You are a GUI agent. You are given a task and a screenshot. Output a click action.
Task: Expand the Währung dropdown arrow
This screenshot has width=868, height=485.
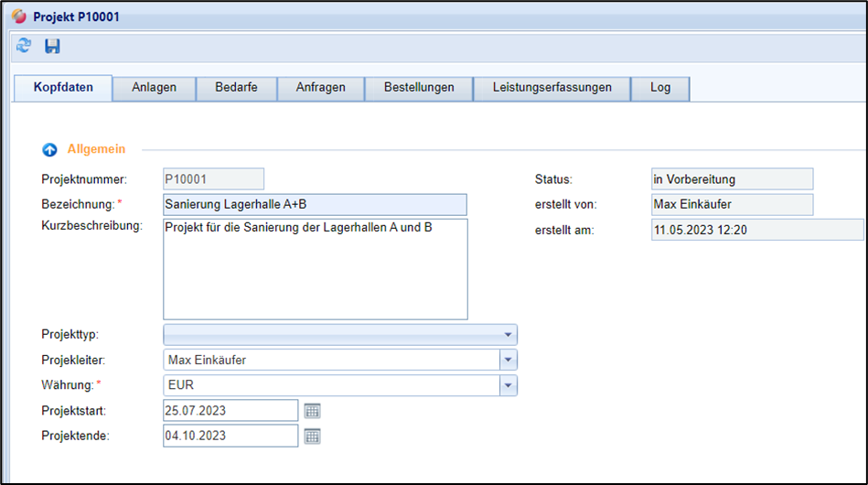509,386
